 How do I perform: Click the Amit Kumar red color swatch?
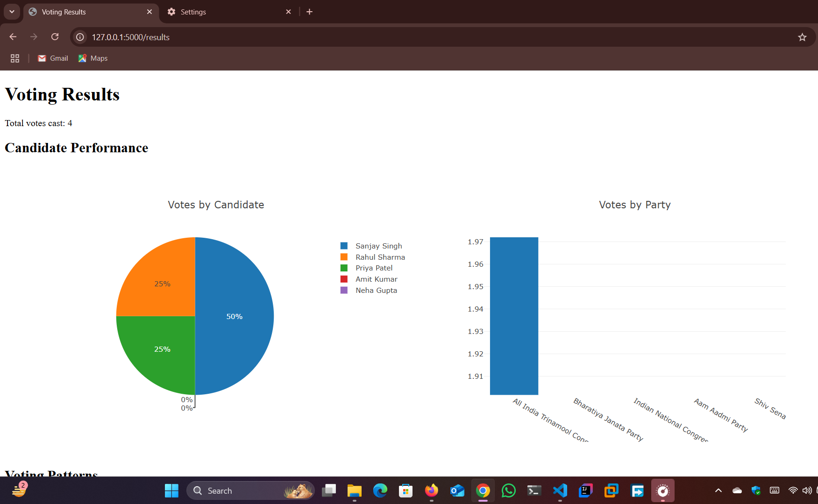click(344, 279)
